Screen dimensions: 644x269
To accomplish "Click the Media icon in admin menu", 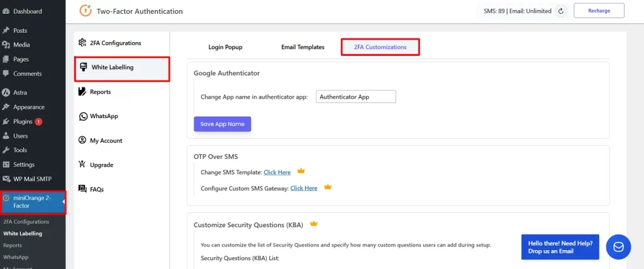I will (x=6, y=45).
